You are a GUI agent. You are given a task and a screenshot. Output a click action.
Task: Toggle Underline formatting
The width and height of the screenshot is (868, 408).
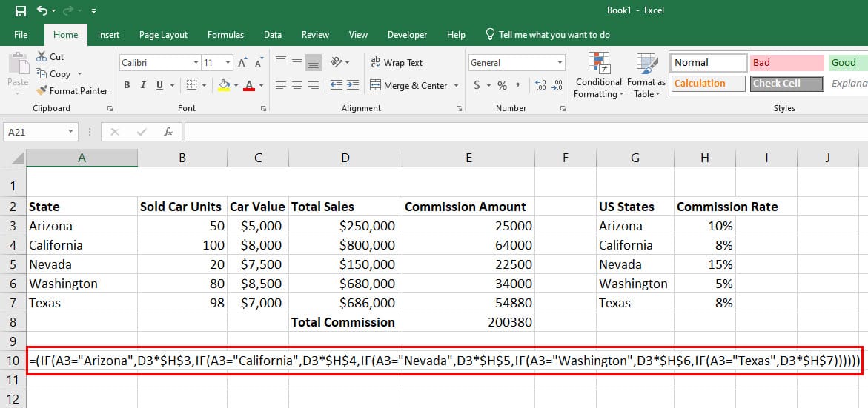pos(159,85)
